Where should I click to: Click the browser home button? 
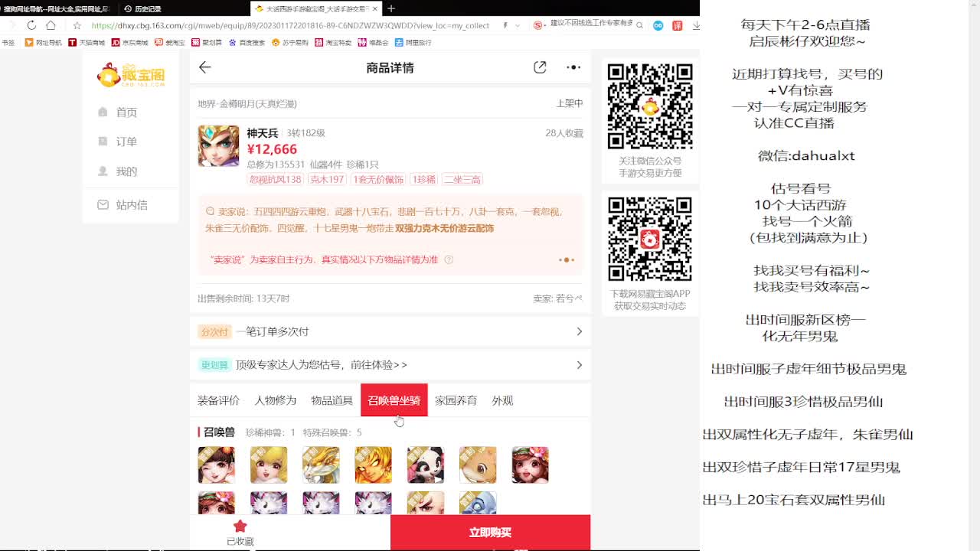tap(51, 25)
